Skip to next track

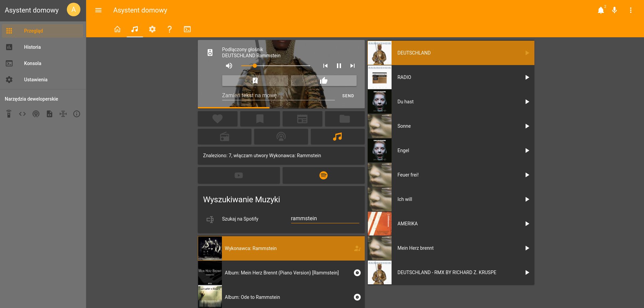coord(353,66)
